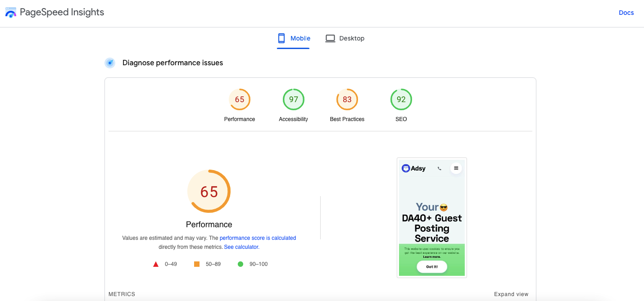This screenshot has height=301, width=644.
Task: Open the 'See calculator.' link
Action: [x=242, y=247]
